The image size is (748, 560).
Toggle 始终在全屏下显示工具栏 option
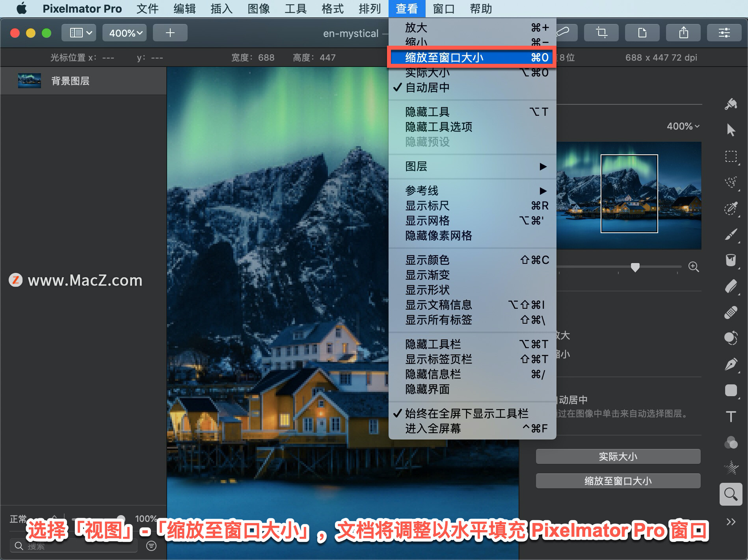click(472, 414)
